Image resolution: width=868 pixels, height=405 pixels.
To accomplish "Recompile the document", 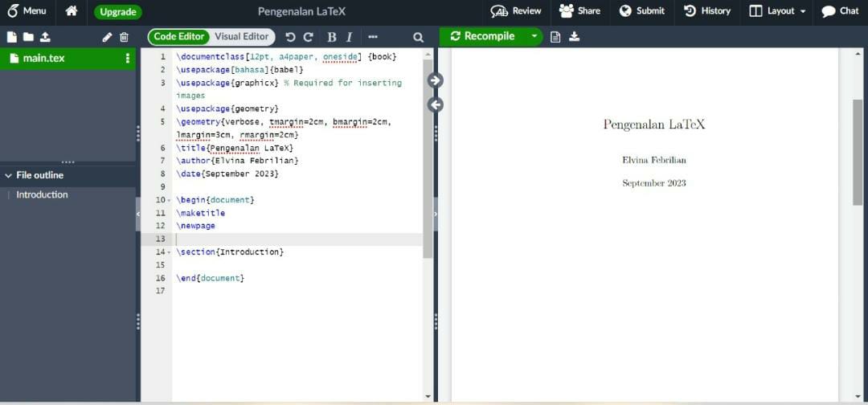I will [x=483, y=36].
